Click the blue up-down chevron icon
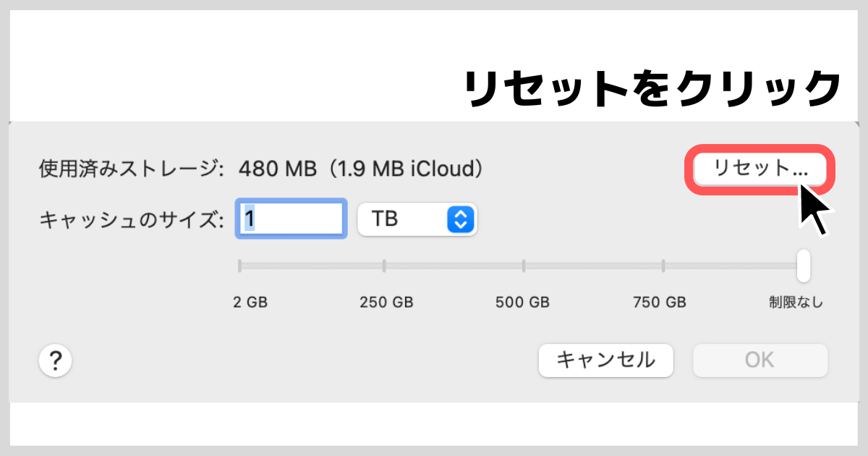The image size is (868, 456). click(460, 219)
